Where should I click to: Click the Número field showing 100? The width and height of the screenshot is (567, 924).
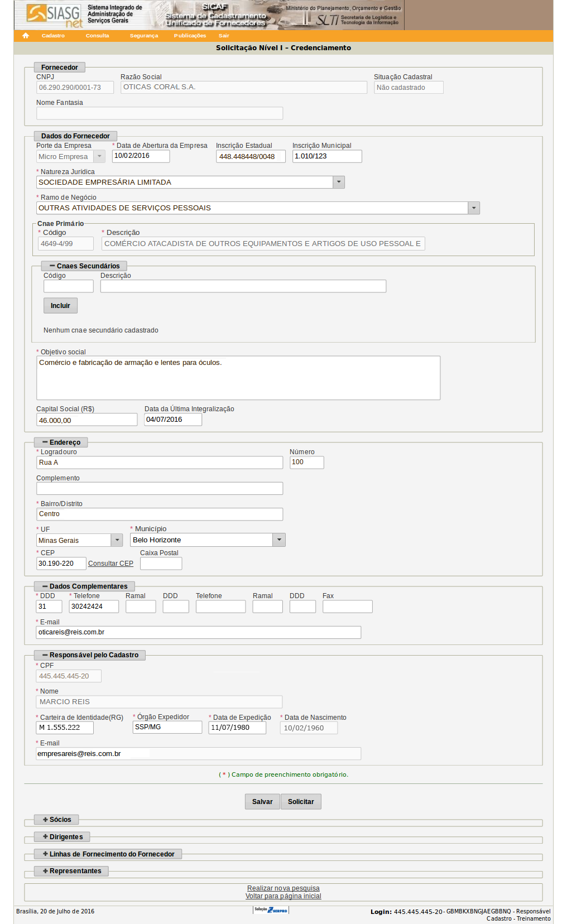tap(307, 463)
